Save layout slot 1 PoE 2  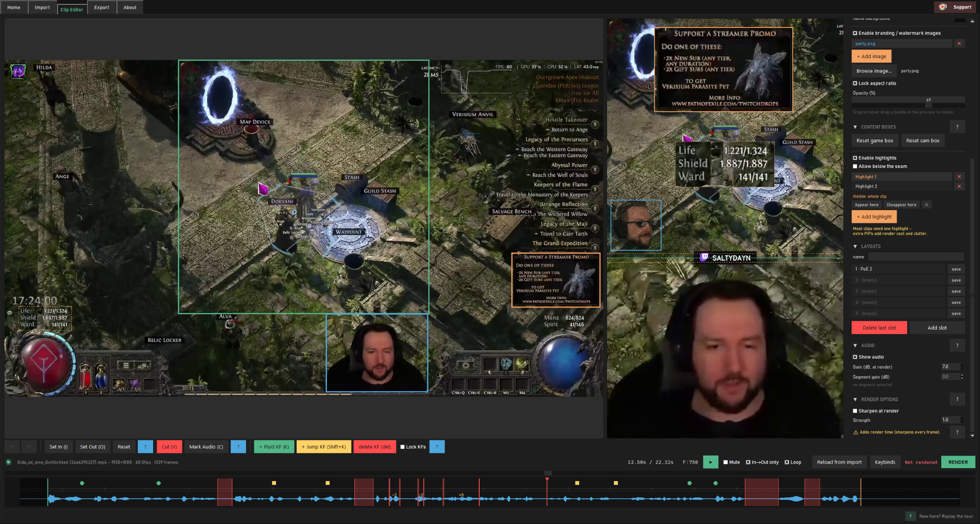[956, 269]
